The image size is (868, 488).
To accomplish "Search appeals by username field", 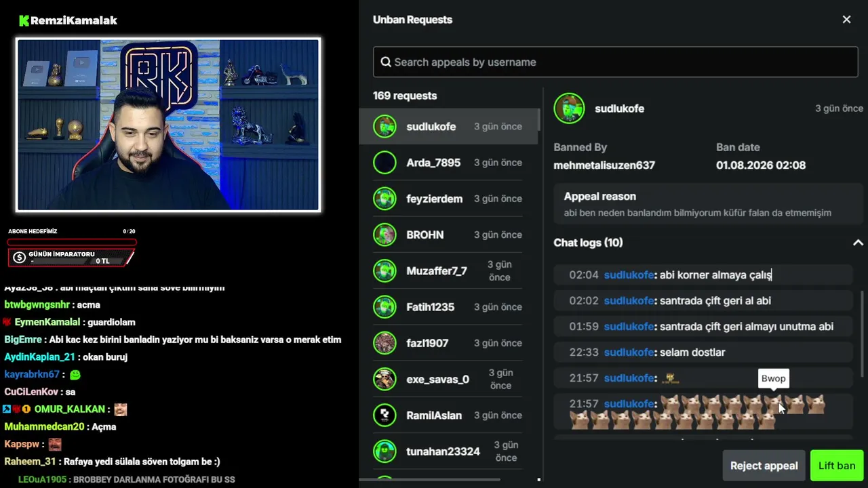I will (615, 62).
